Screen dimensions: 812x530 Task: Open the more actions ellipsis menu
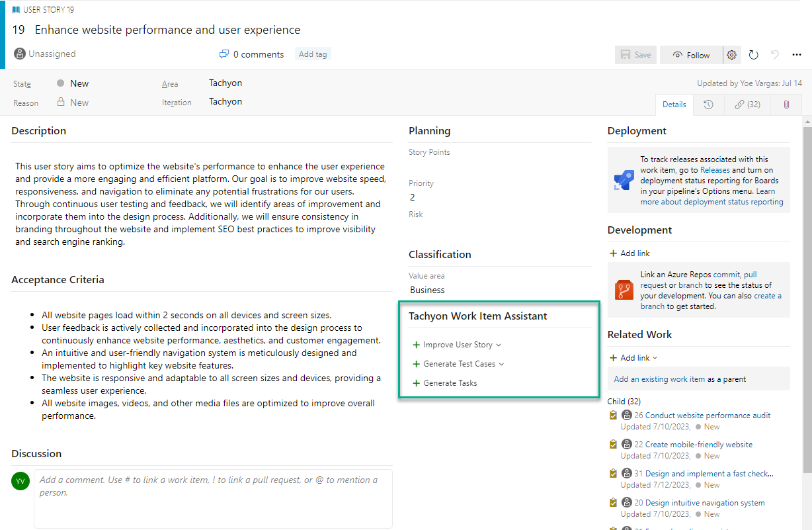click(x=797, y=55)
